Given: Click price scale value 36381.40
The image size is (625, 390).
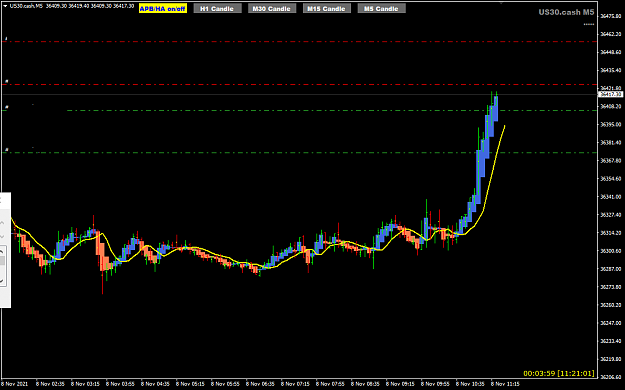Looking at the screenshot, I should click(x=611, y=142).
